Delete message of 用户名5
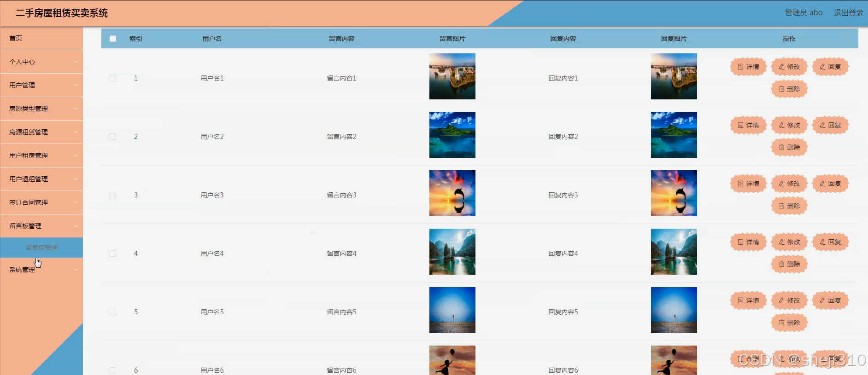This screenshot has width=868, height=375. 789,323
